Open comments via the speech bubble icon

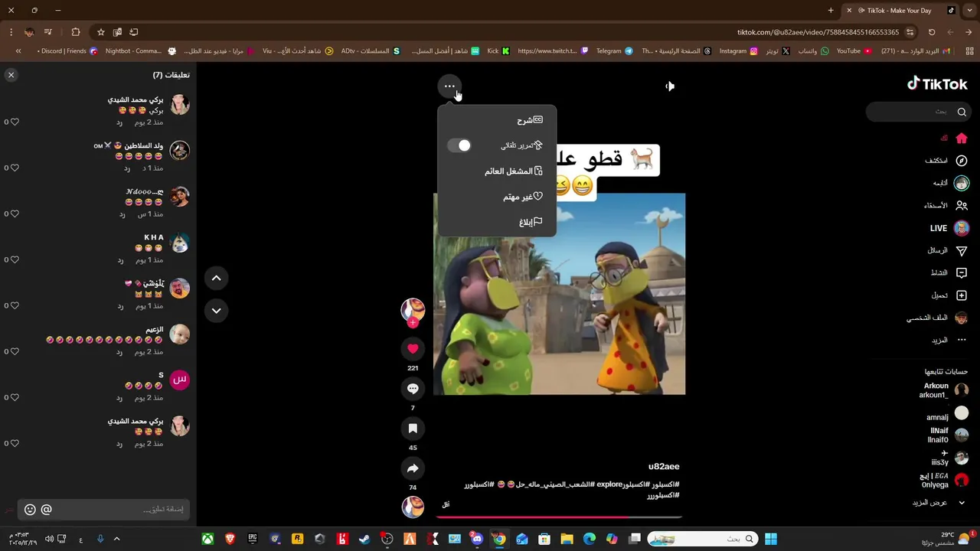point(413,389)
